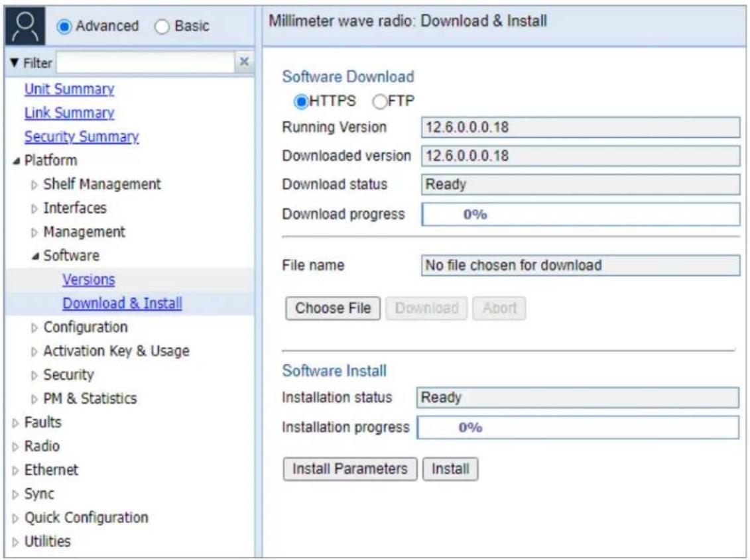The height and width of the screenshot is (560, 750).
Task: Expand the Interfaces node arrow
Action: click(34, 209)
